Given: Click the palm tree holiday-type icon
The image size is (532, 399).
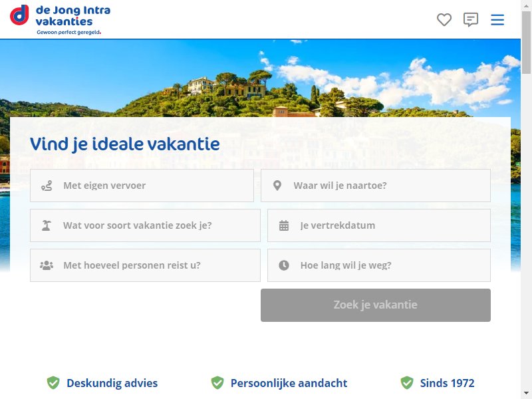Looking at the screenshot, I should pos(47,225).
